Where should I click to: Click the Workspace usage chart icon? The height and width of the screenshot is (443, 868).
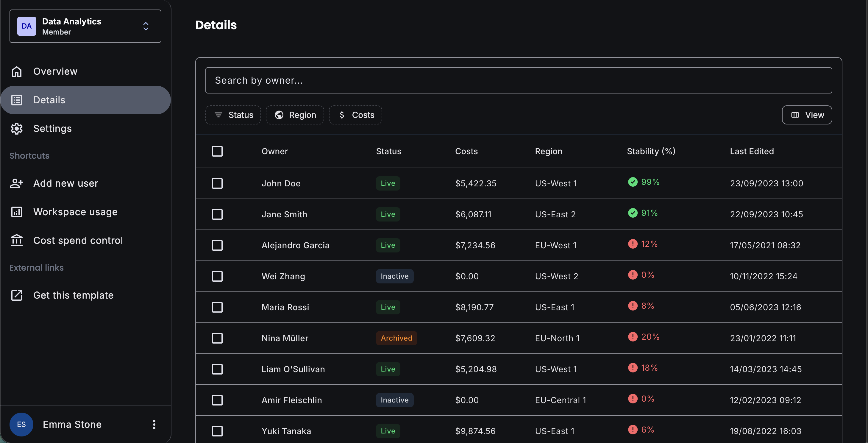click(x=16, y=212)
